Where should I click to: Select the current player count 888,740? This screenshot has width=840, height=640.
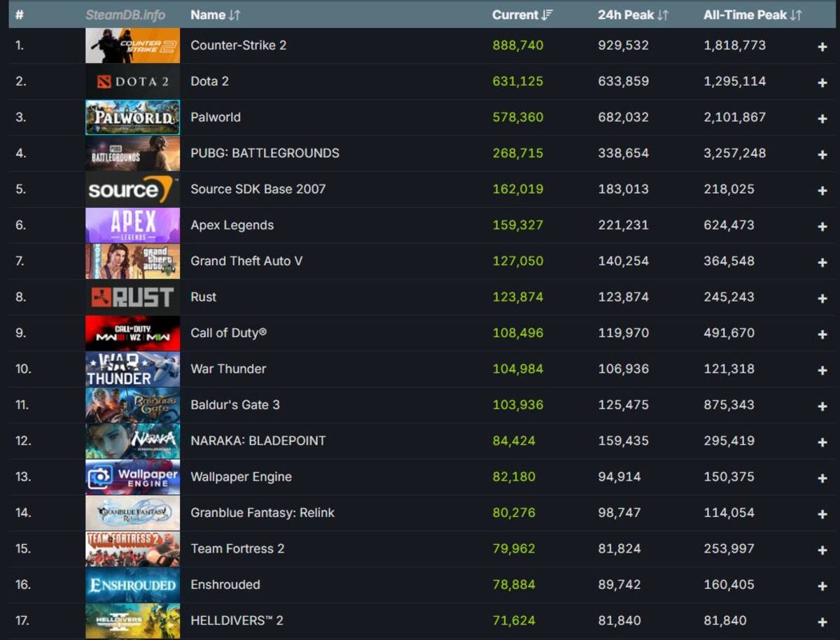[x=518, y=45]
